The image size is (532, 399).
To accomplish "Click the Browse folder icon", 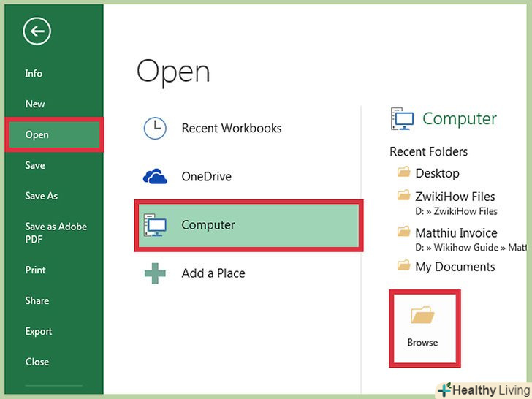I will coord(422,315).
